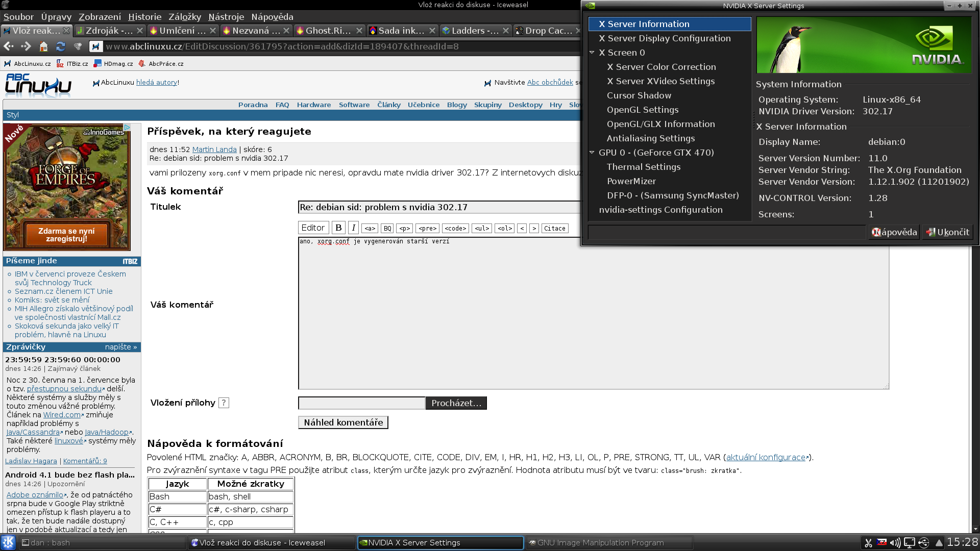Open the Nástroje menu

pos(226,17)
